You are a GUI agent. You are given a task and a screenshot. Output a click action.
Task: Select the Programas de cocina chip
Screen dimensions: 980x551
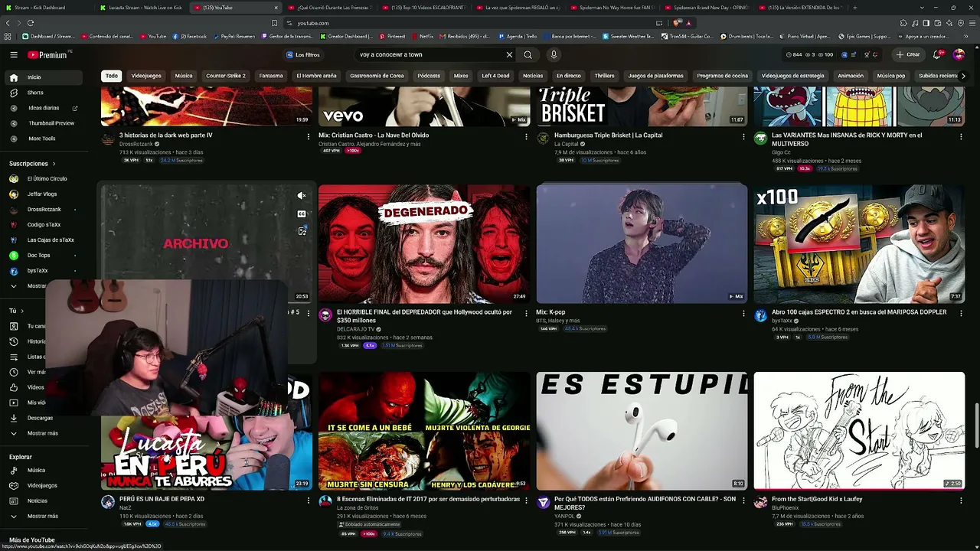[722, 76]
